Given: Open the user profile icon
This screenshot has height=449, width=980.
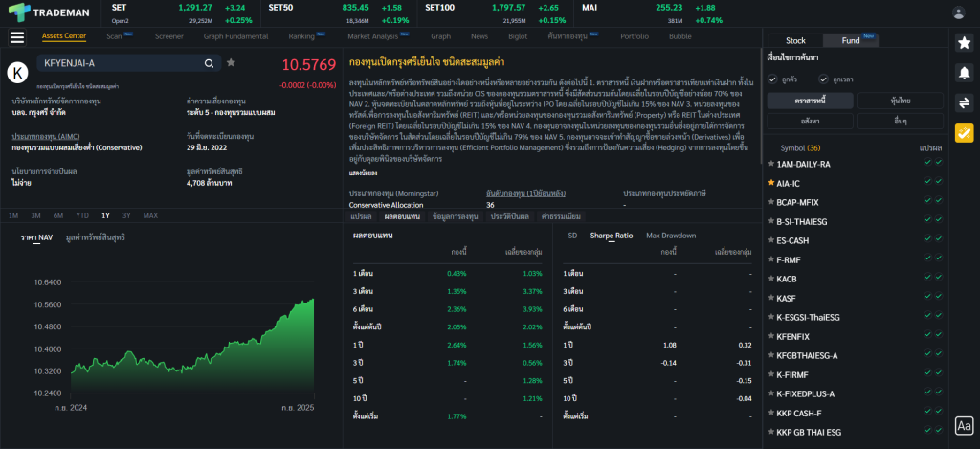Looking at the screenshot, I should [x=959, y=12].
